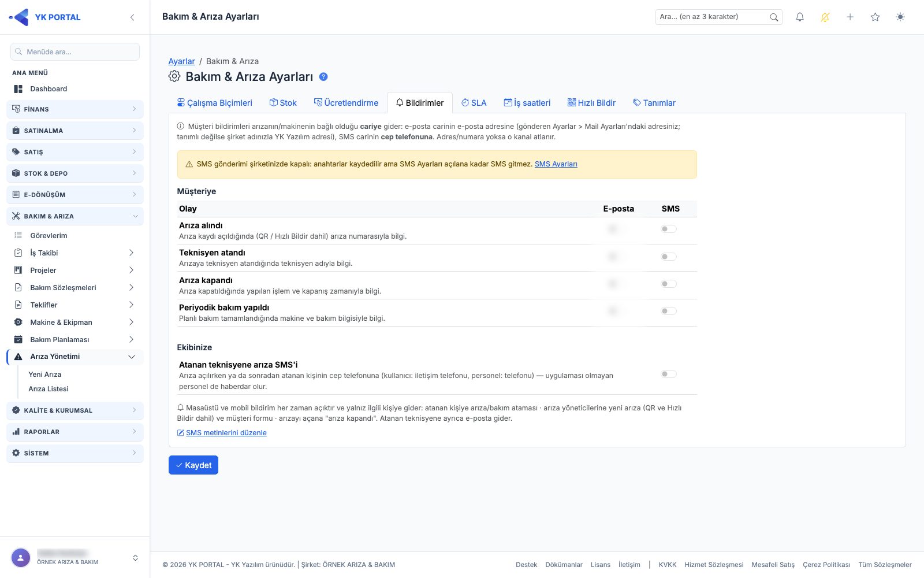Screen dimensions: 924x578
Task: Click the Menüde ara search field
Action: pos(75,51)
